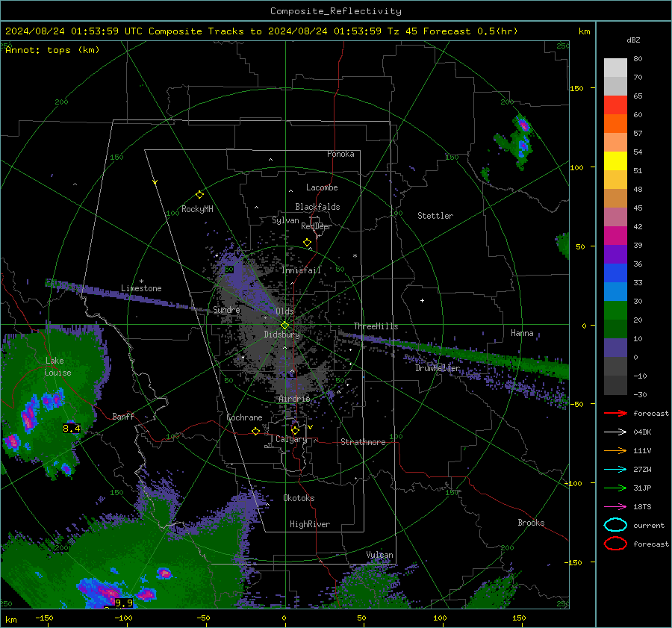Click the Olds city label

pos(284,311)
